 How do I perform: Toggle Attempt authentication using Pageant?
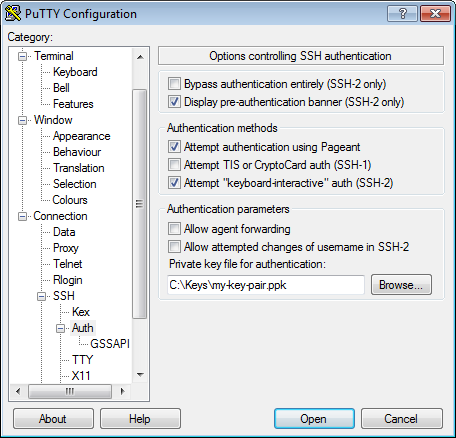(174, 147)
